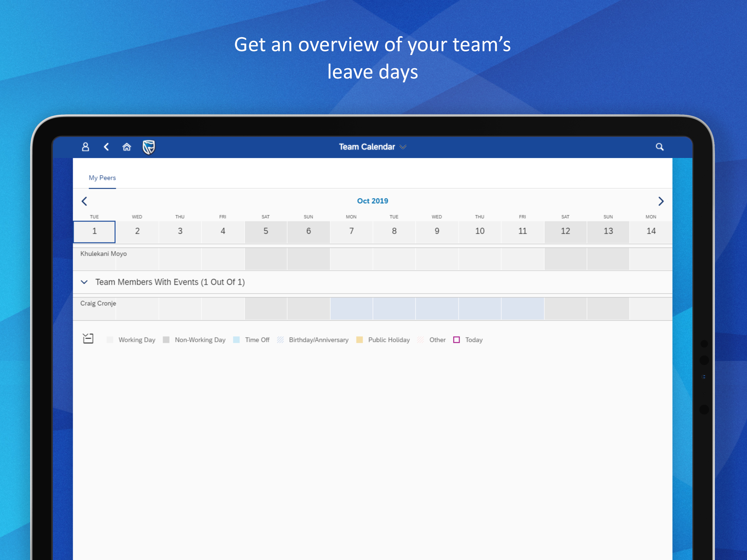The width and height of the screenshot is (747, 560).
Task: Click the Non-Working Day legend swatch
Action: [x=166, y=340]
